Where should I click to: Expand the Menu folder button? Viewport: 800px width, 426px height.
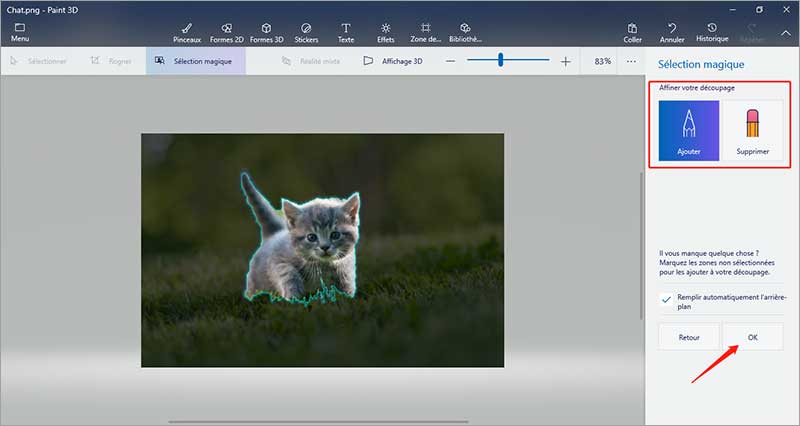pyautogui.click(x=20, y=32)
